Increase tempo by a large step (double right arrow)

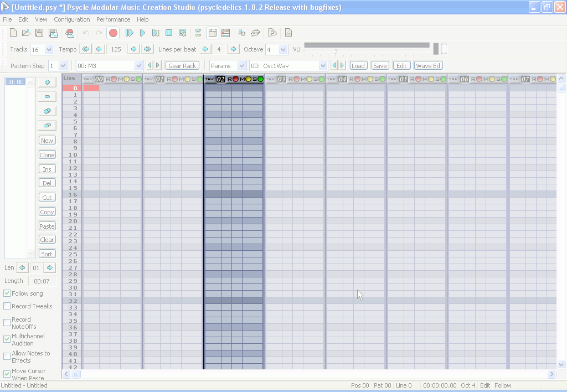point(147,49)
